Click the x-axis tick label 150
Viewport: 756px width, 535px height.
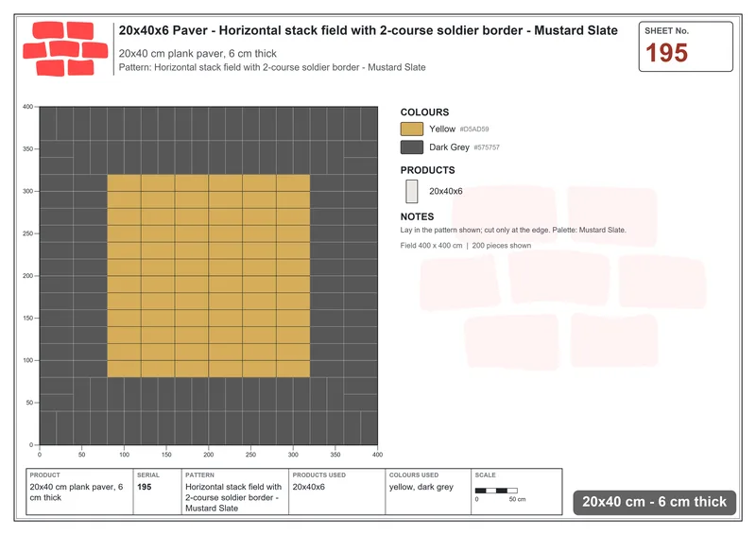click(166, 455)
